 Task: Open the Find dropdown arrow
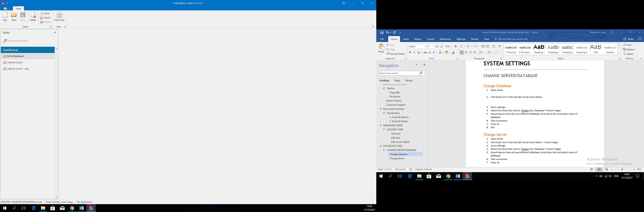pos(634,45)
